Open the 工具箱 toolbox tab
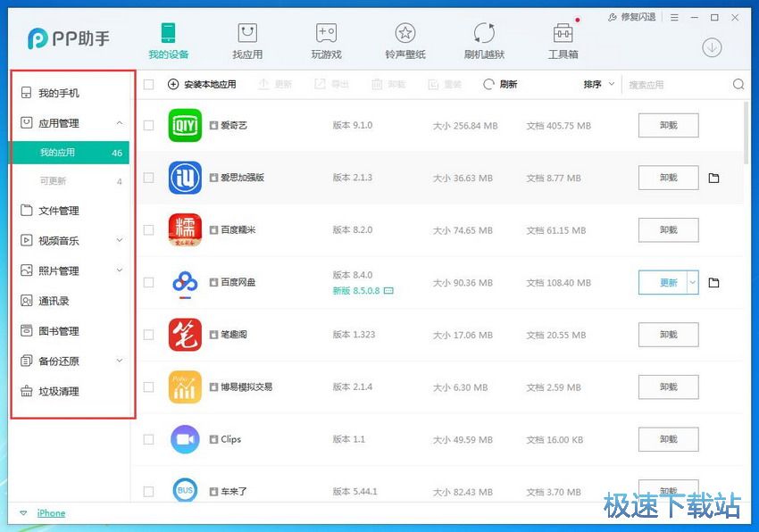 [563, 42]
